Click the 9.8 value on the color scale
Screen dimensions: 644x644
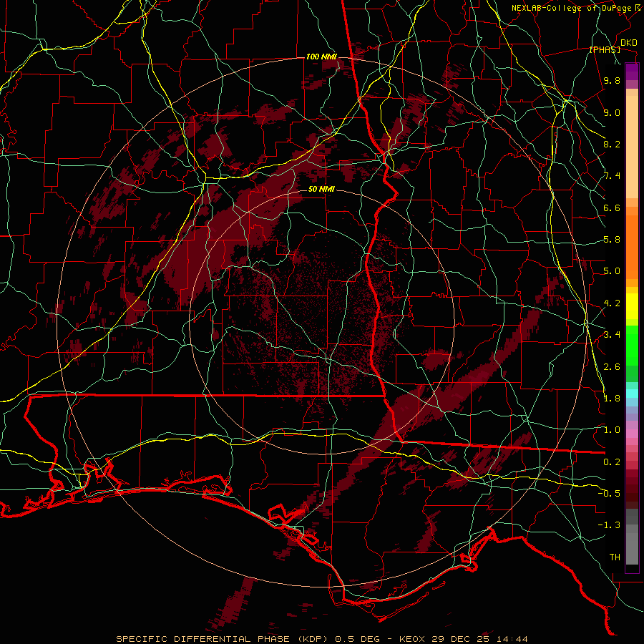coord(612,80)
